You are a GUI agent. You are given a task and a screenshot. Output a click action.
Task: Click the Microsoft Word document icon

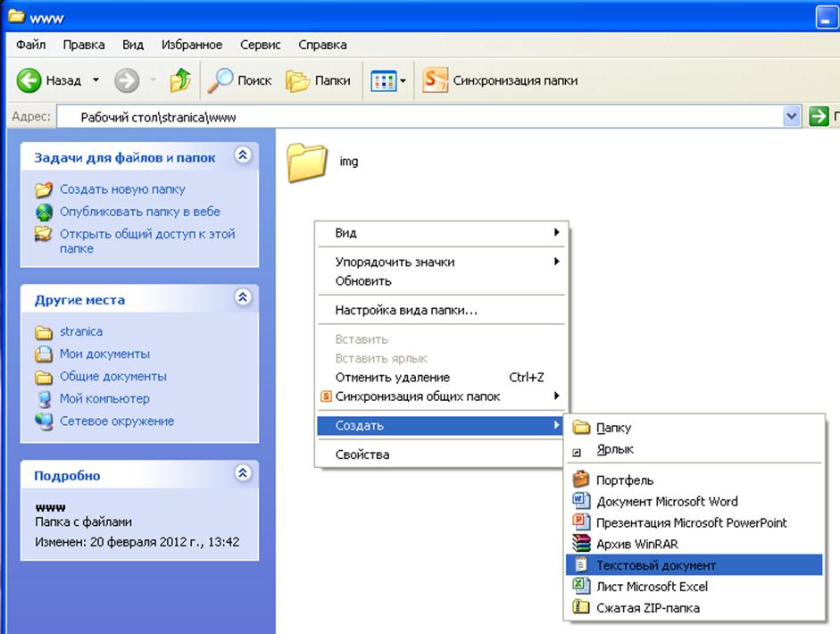[581, 501]
